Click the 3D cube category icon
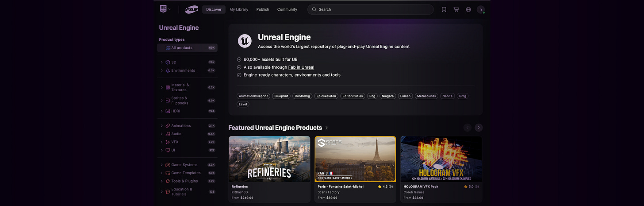644x206 pixels. (x=168, y=62)
